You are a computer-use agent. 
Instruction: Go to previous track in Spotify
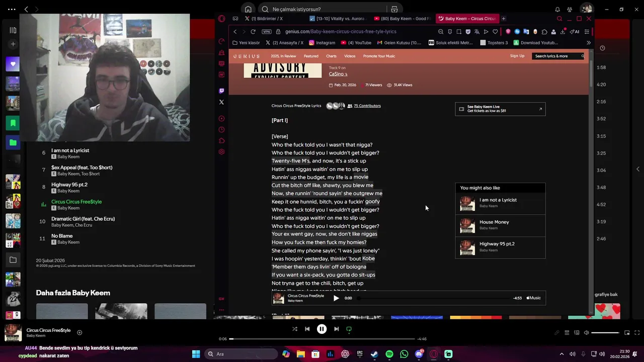tap(307, 329)
